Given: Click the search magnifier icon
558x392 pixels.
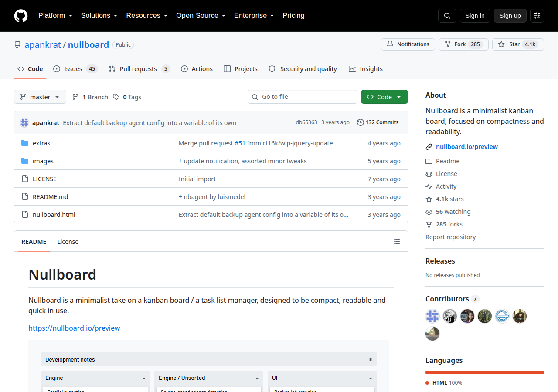Looking at the screenshot, I should pyautogui.click(x=447, y=16).
